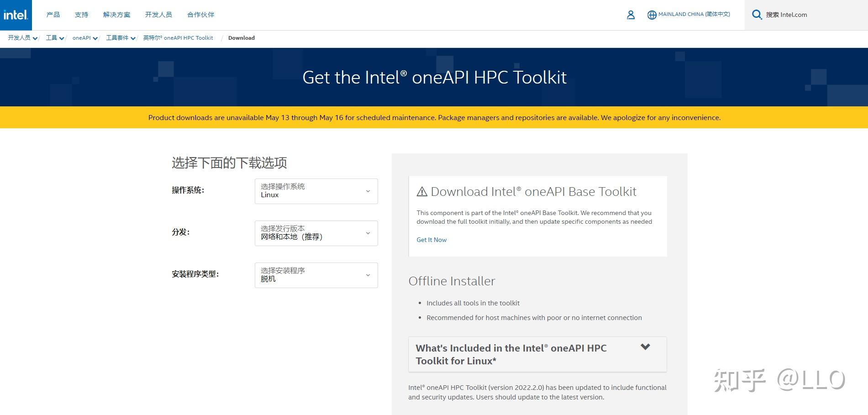The width and height of the screenshot is (868, 415).
Task: Click the 英特尔 oneAPI HPC Toolkit breadcrumb link
Action: (x=178, y=38)
